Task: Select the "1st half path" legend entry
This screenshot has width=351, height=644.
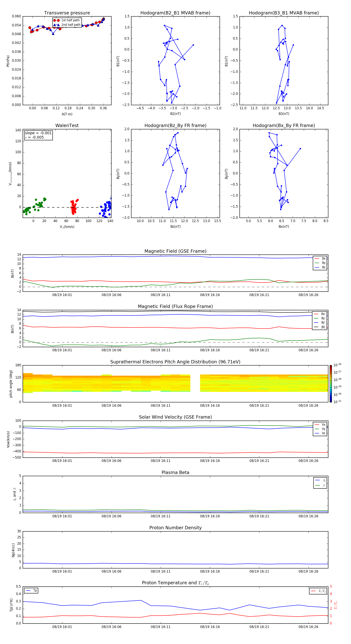Action: point(67,20)
